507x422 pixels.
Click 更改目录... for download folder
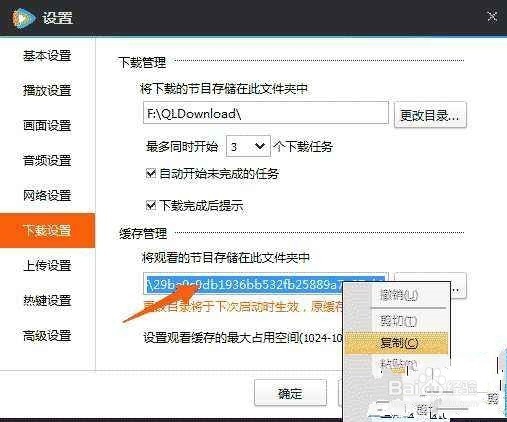[430, 115]
